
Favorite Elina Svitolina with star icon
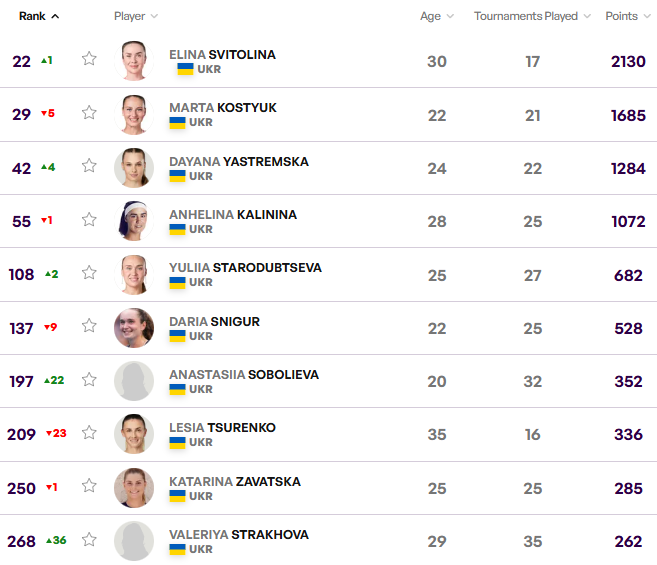[x=89, y=59]
